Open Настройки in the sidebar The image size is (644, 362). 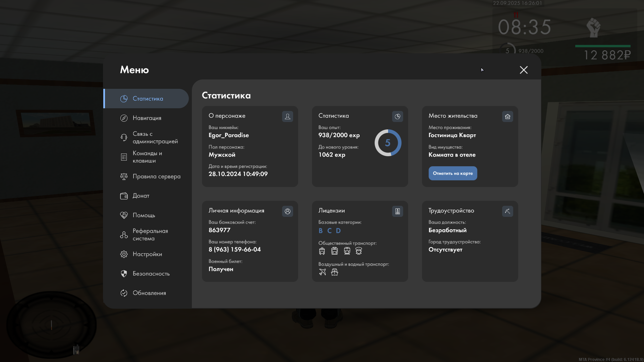point(147,254)
